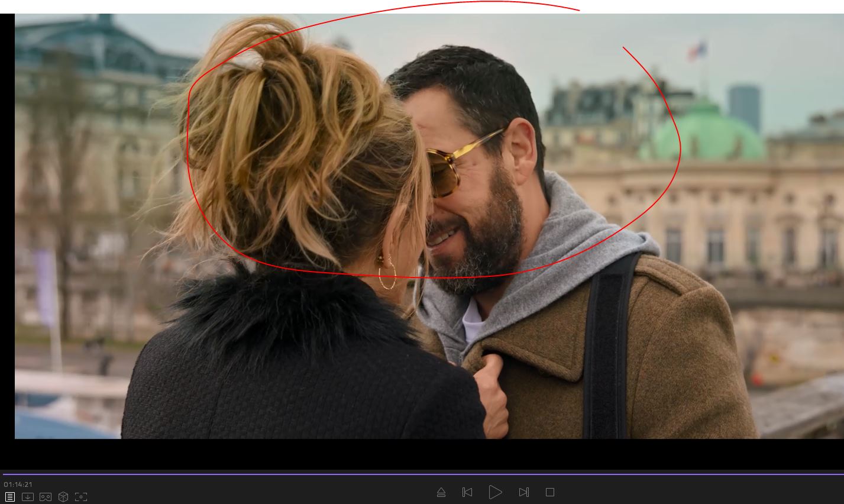The height and width of the screenshot is (504, 844).
Task: Enable VR headset viewing mode
Action: pyautogui.click(x=46, y=497)
